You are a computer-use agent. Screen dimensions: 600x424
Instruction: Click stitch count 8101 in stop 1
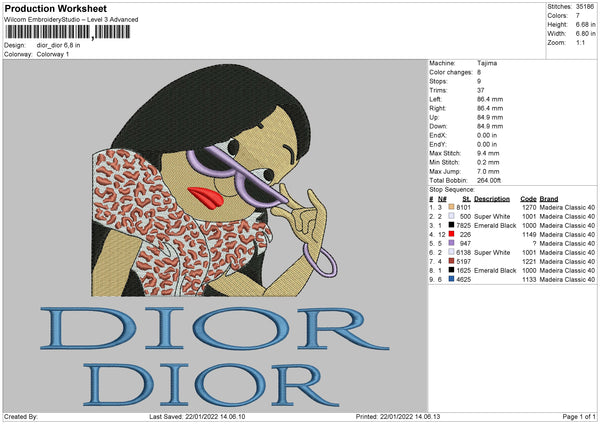point(463,207)
